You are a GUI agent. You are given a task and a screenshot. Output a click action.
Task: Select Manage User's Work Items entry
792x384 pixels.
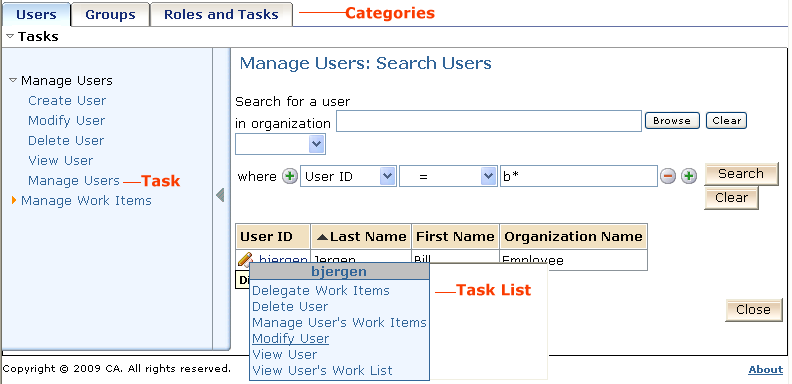click(339, 322)
